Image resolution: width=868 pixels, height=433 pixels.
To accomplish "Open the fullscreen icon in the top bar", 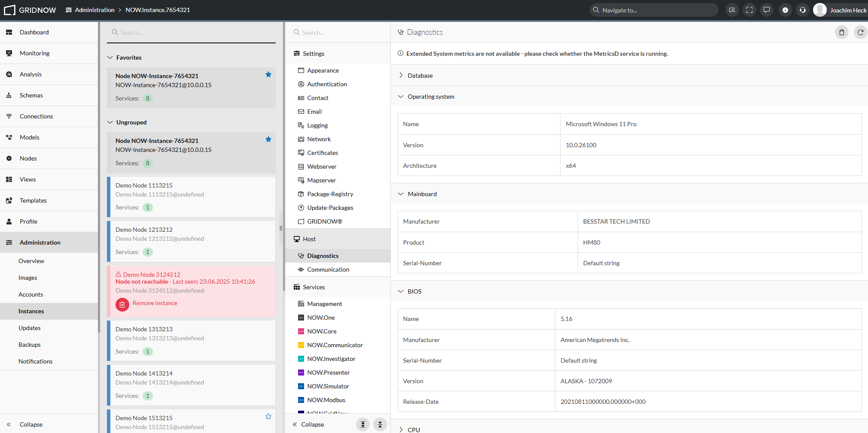I will coord(749,10).
